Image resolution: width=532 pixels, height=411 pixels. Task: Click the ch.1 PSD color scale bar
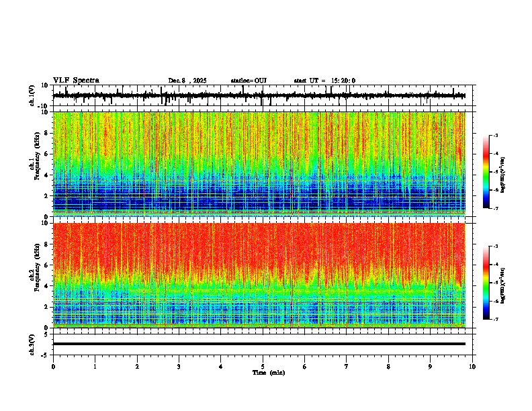[x=486, y=172]
